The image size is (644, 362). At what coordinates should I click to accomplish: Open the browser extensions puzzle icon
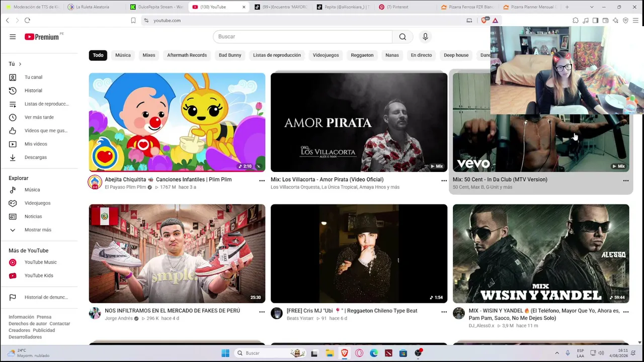click(x=576, y=21)
